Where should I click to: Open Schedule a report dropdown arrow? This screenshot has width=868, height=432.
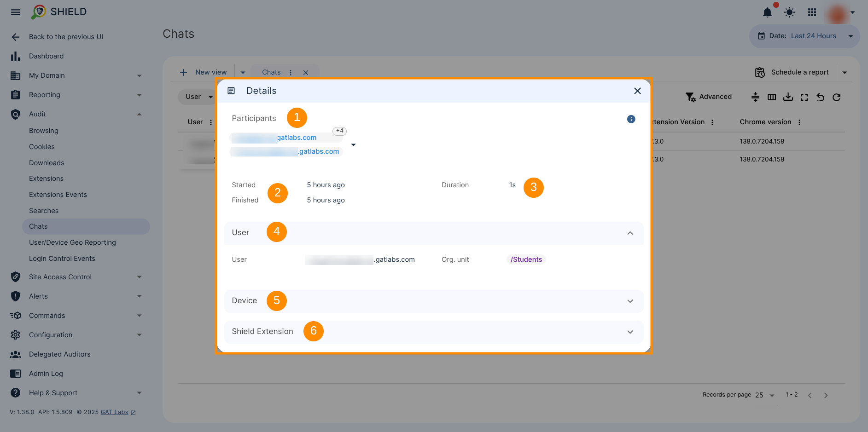[x=845, y=72]
